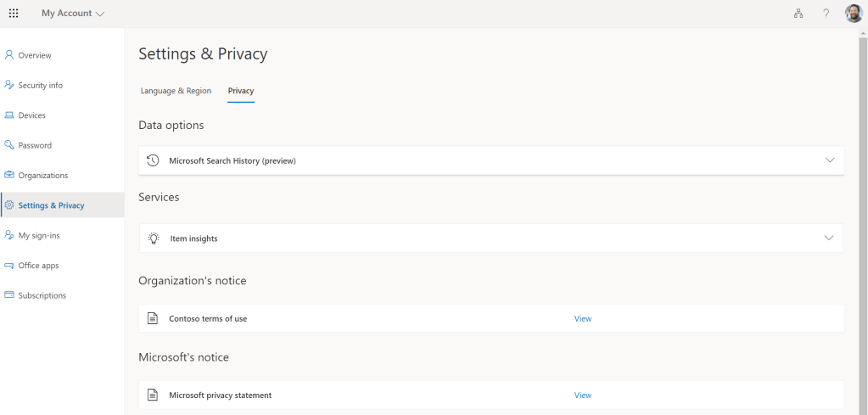Go to Office apps

[38, 266]
